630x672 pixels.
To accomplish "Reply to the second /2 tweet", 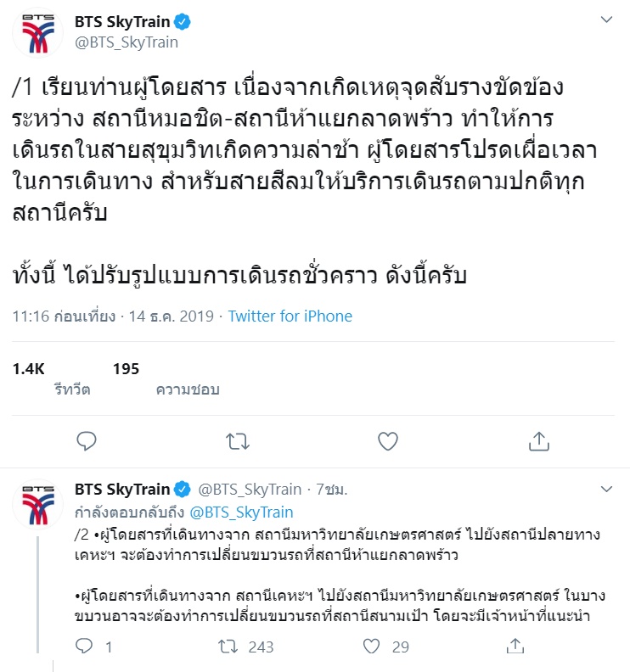I will pos(84,647).
